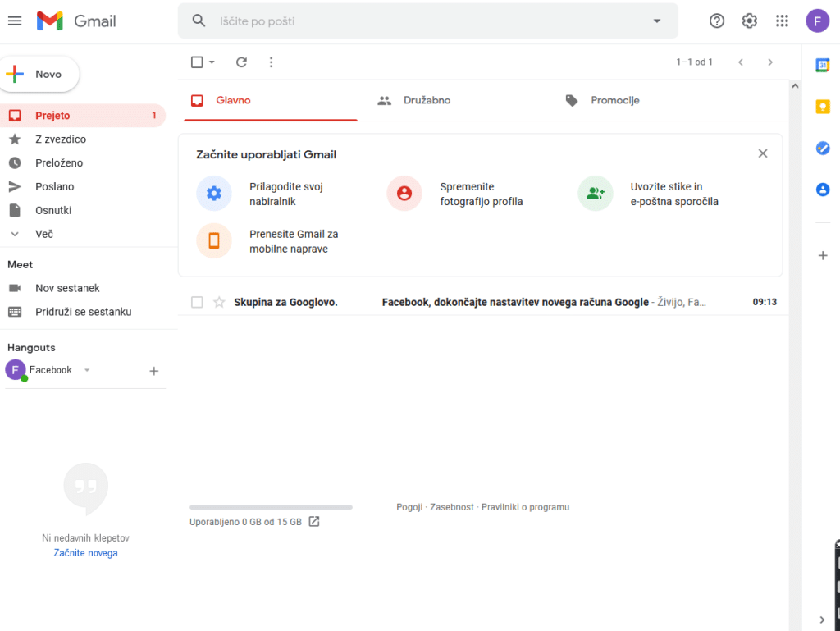This screenshot has width=840, height=631.
Task: Click the Meet heading in sidebar
Action: 21,264
